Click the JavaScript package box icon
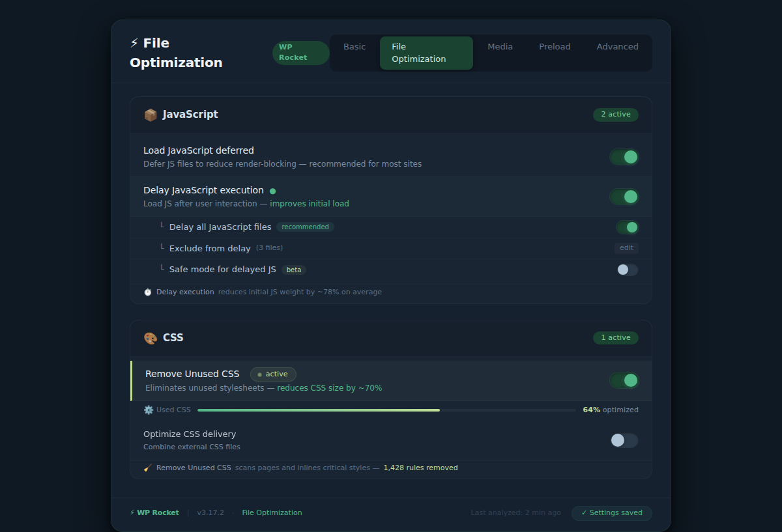 tap(151, 115)
